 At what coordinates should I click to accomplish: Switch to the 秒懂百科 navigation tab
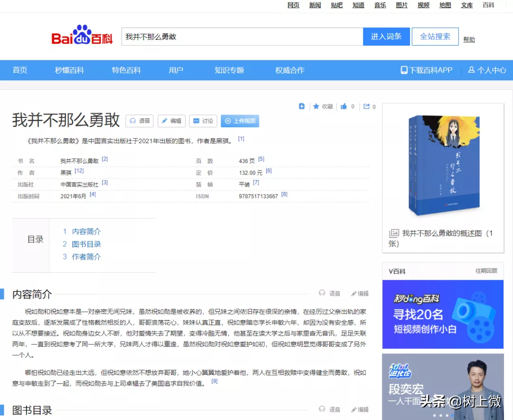point(69,70)
